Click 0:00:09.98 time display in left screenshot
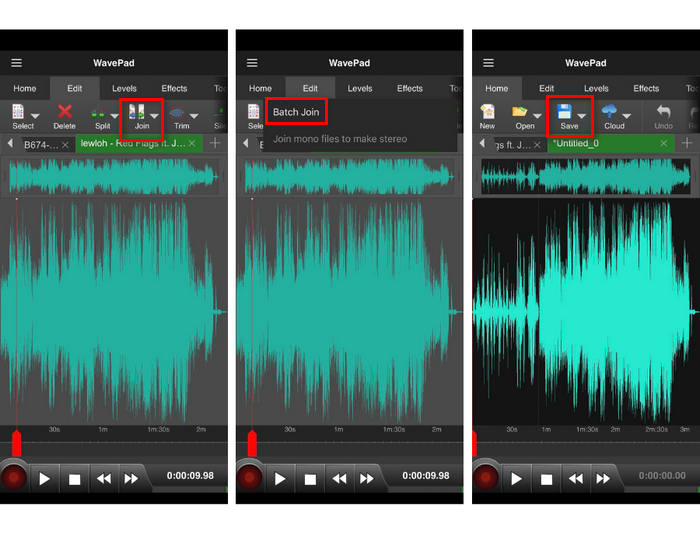This screenshot has height=544, width=700. tap(190, 476)
